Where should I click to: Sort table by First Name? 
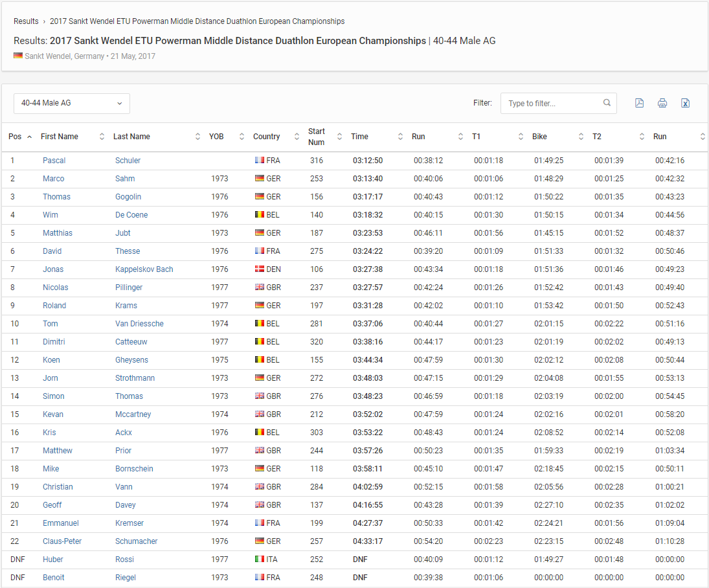[x=73, y=137]
